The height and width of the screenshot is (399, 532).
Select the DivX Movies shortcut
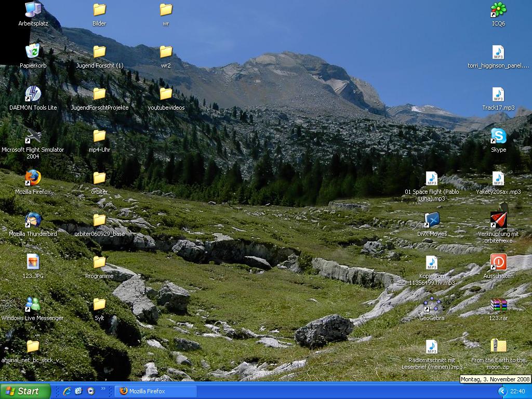point(432,220)
